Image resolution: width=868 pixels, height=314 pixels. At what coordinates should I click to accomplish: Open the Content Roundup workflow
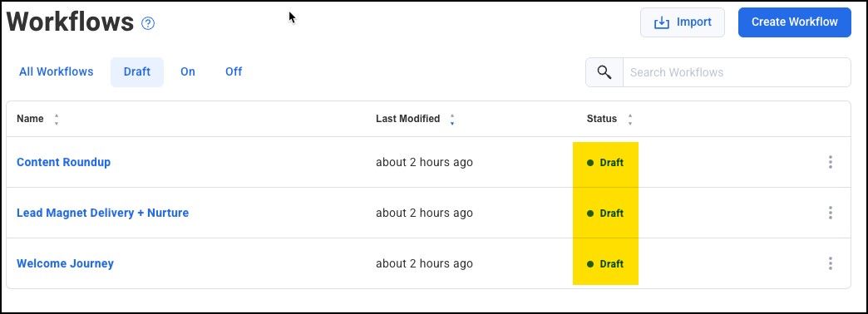click(64, 162)
